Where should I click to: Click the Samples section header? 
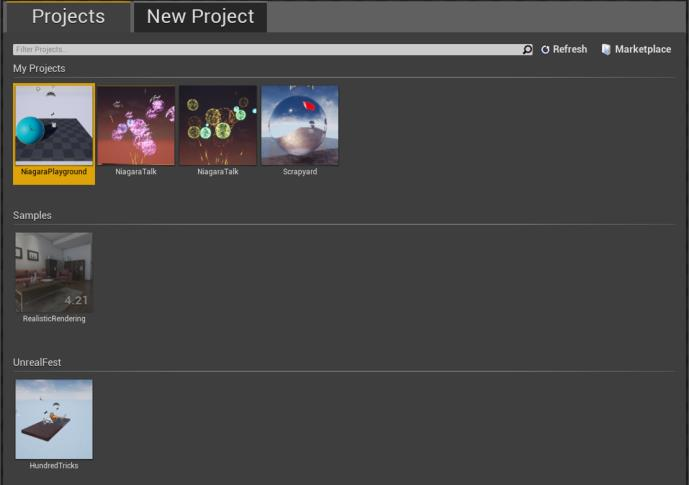pos(32,215)
